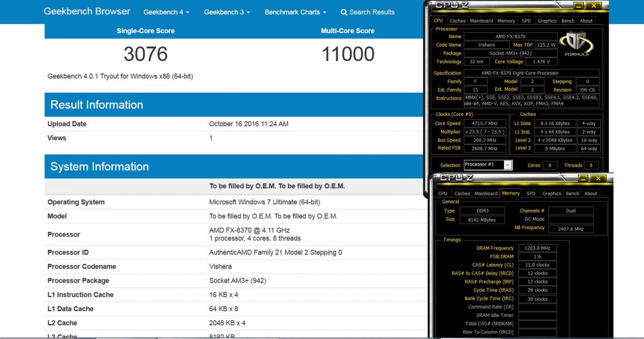Select CPU tab in lower CPU-Z window

[443, 194]
